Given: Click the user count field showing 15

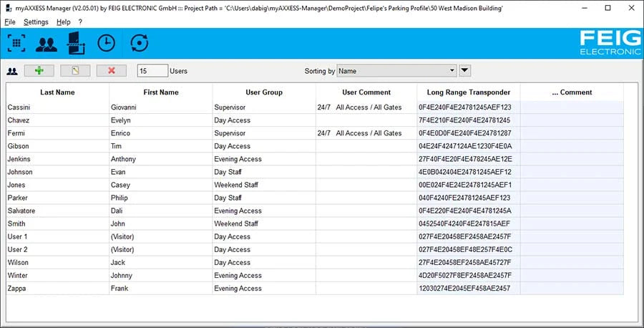Looking at the screenshot, I should point(152,71).
